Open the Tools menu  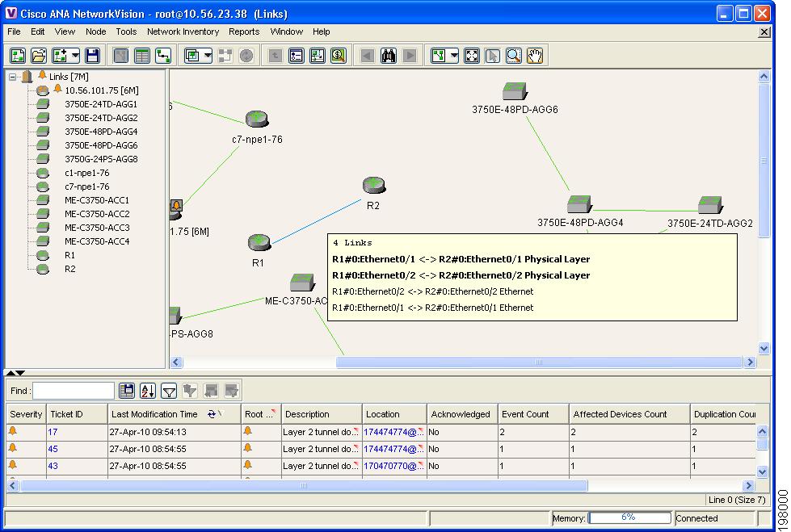[x=126, y=31]
